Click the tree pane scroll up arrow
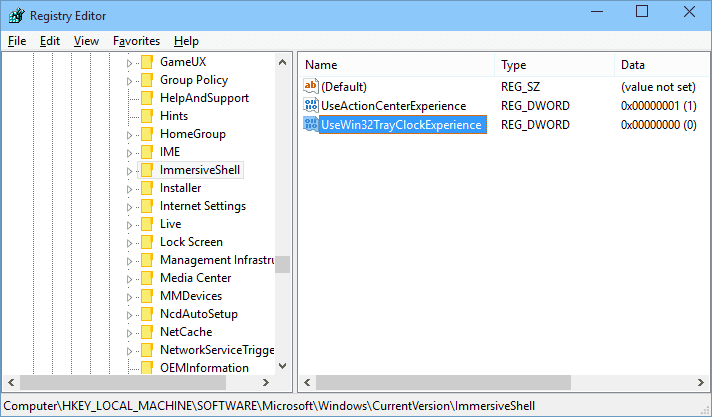Viewport: 712px width, 417px height. (x=282, y=62)
